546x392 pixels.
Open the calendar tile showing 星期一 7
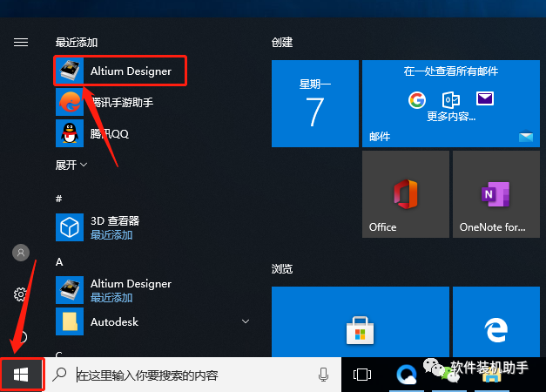315,104
